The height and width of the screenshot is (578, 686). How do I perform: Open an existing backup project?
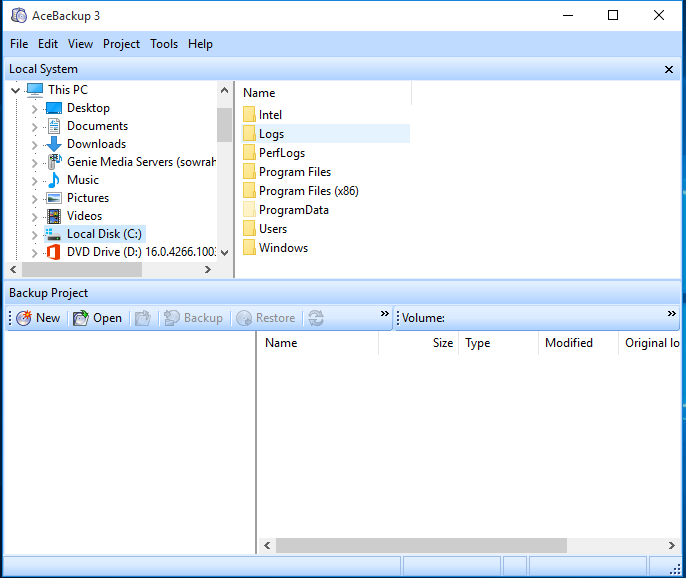point(97,318)
